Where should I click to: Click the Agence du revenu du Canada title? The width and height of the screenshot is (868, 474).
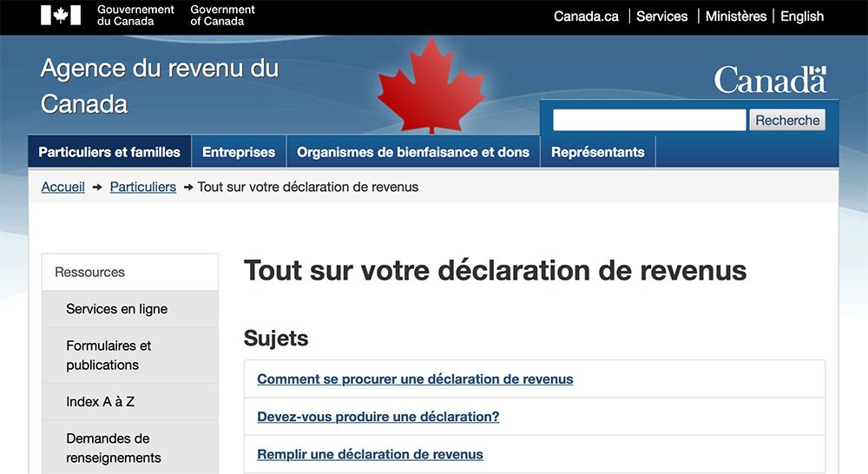coord(159,86)
